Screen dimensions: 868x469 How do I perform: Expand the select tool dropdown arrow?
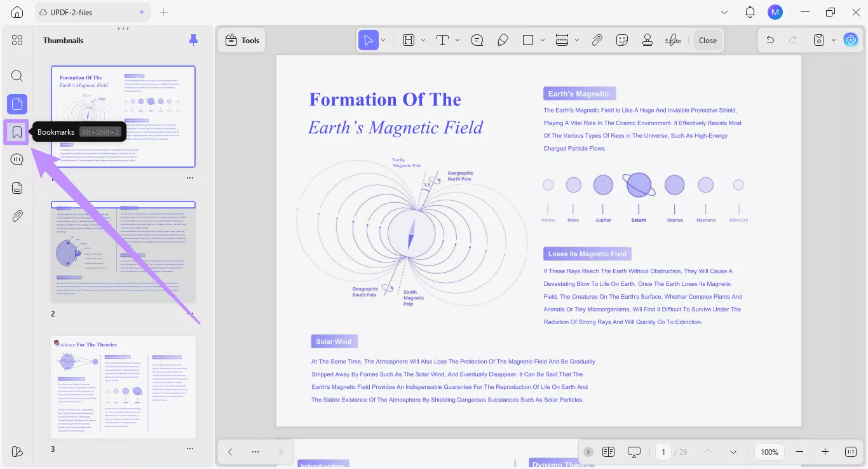tap(383, 40)
